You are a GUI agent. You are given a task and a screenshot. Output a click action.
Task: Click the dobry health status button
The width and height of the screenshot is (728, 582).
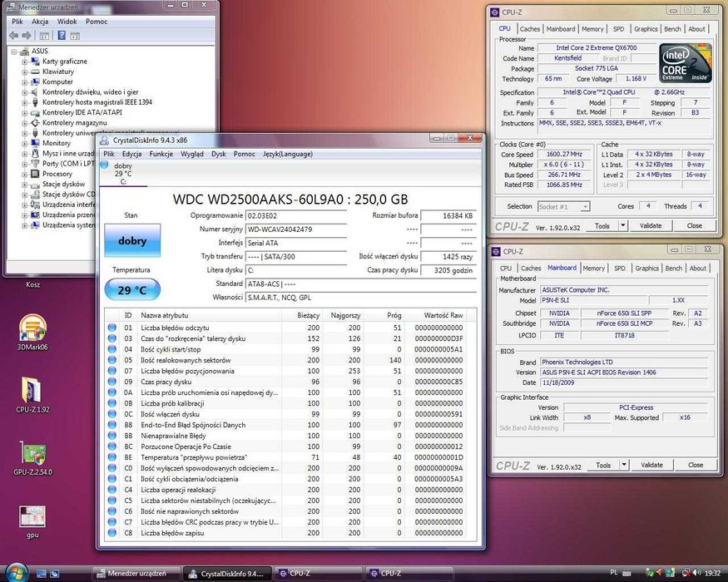point(132,240)
